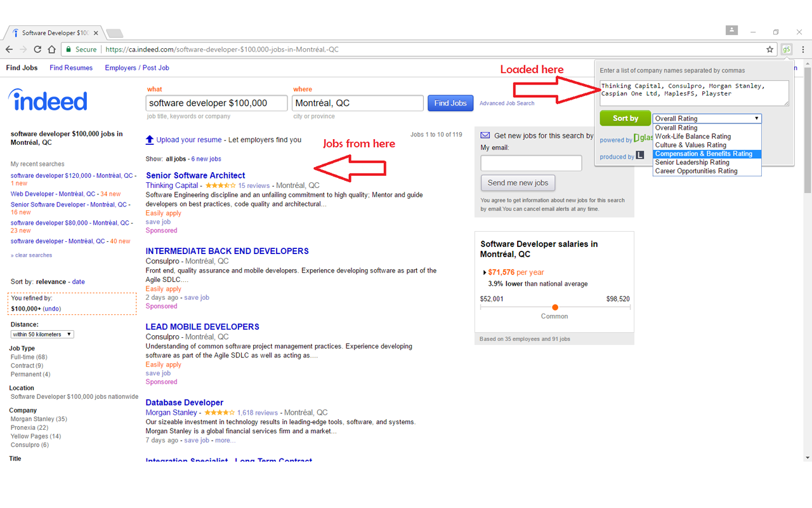Open Morgan Stanley 1,618 reviews link
812x508 pixels.
[258, 413]
